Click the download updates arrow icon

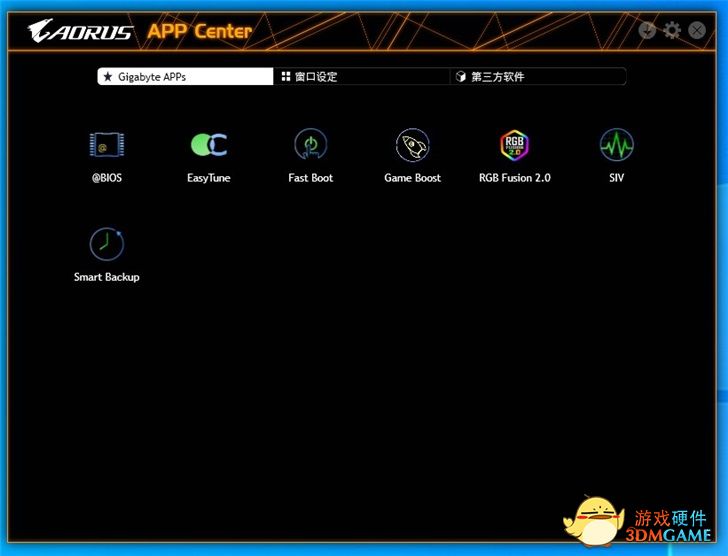647,31
